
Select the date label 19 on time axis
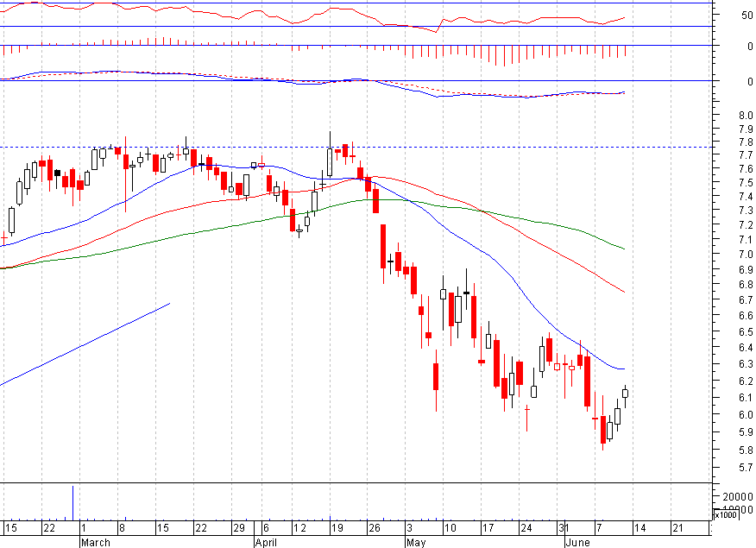point(337,528)
